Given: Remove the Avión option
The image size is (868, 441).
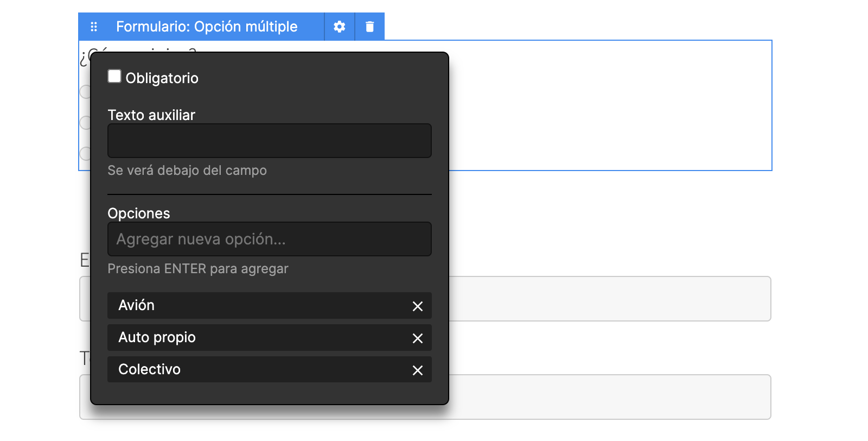Looking at the screenshot, I should point(417,306).
